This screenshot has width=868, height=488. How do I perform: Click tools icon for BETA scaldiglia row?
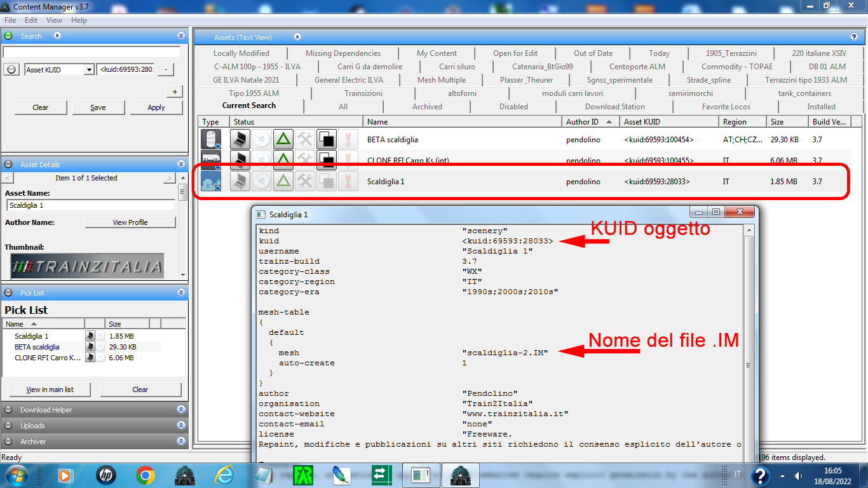(x=305, y=139)
